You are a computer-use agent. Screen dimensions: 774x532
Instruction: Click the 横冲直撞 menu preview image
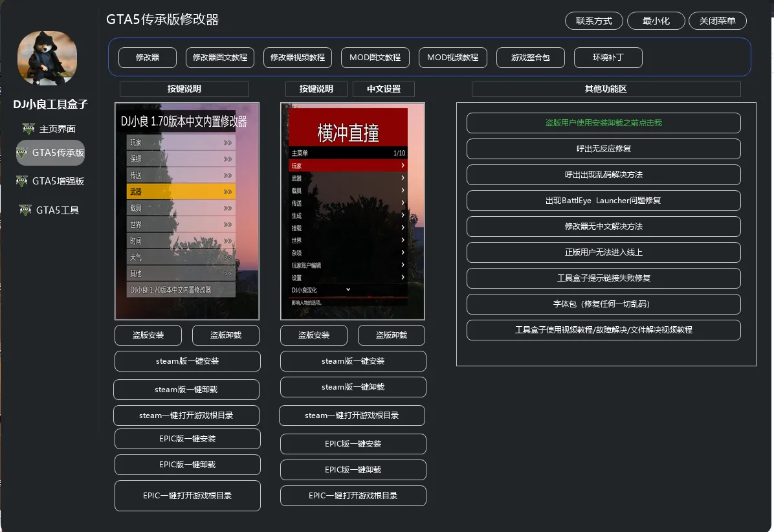coord(353,211)
